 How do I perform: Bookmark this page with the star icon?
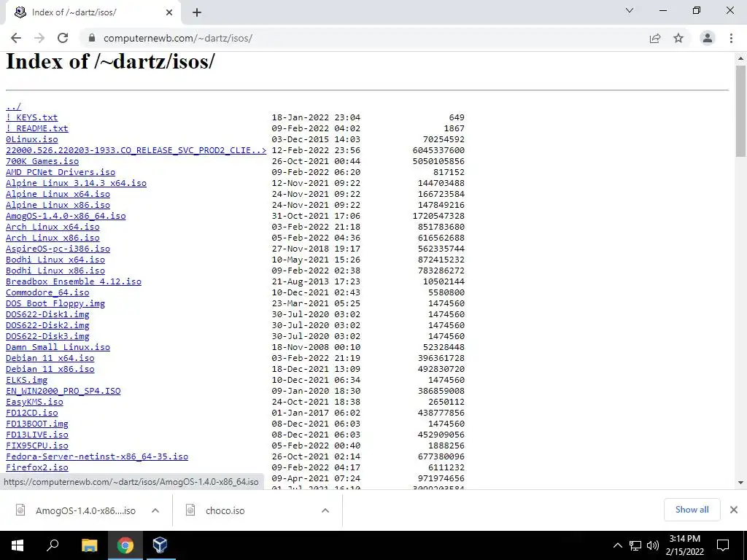click(x=678, y=38)
